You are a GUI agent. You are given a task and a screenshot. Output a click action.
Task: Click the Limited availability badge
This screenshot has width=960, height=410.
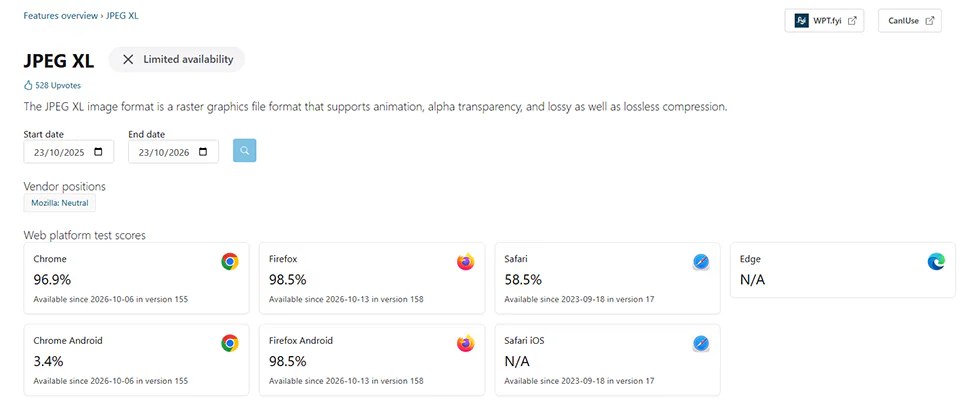177,59
